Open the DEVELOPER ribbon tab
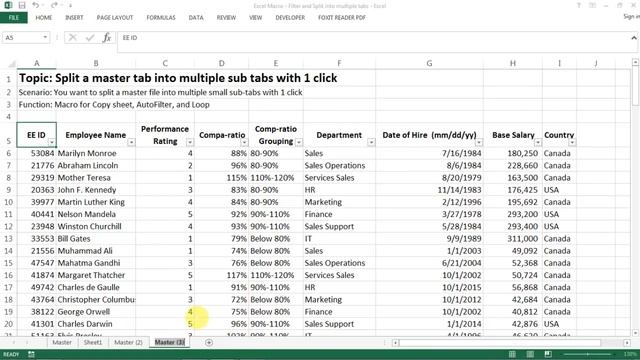Viewport: 640px width, 360px height. click(290, 18)
